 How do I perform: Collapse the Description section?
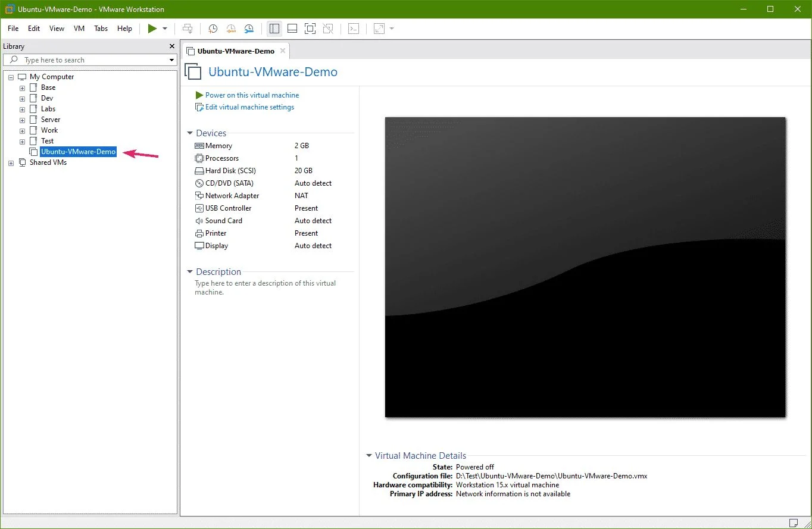(190, 272)
